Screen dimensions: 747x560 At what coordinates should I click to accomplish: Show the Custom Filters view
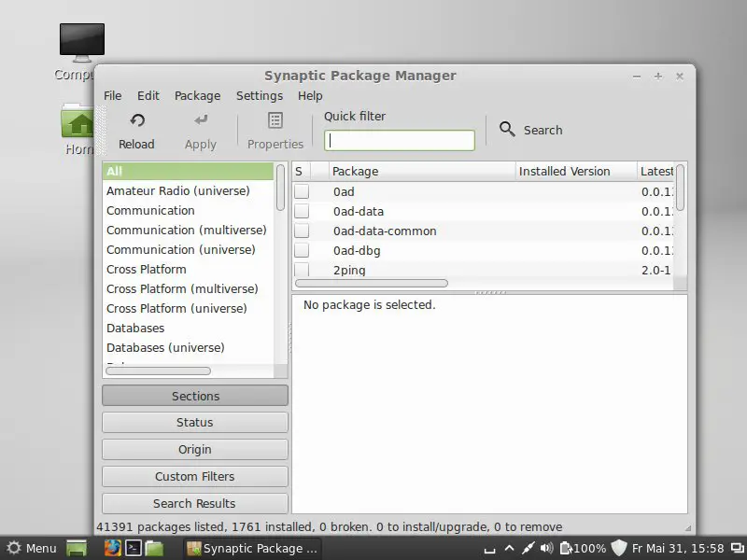coord(195,477)
